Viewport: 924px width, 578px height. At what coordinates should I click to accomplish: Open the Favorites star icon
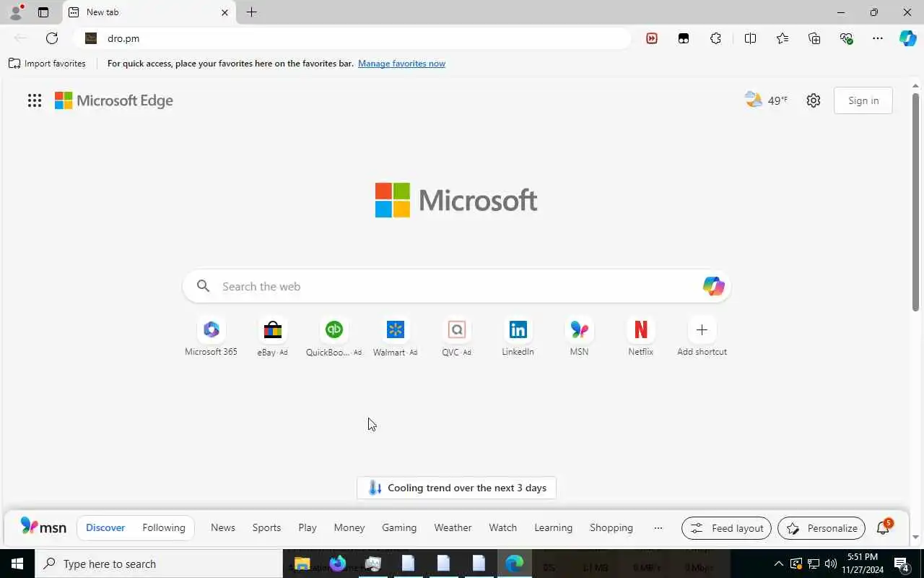(x=783, y=38)
